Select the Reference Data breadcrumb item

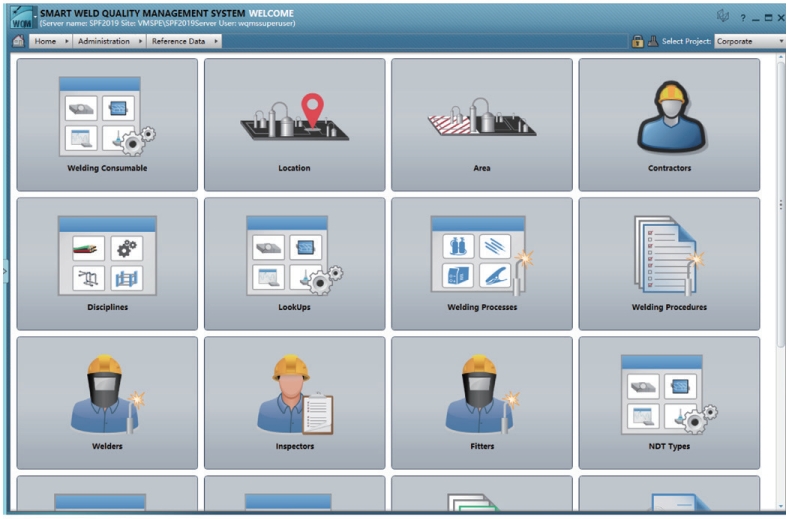(x=178, y=41)
